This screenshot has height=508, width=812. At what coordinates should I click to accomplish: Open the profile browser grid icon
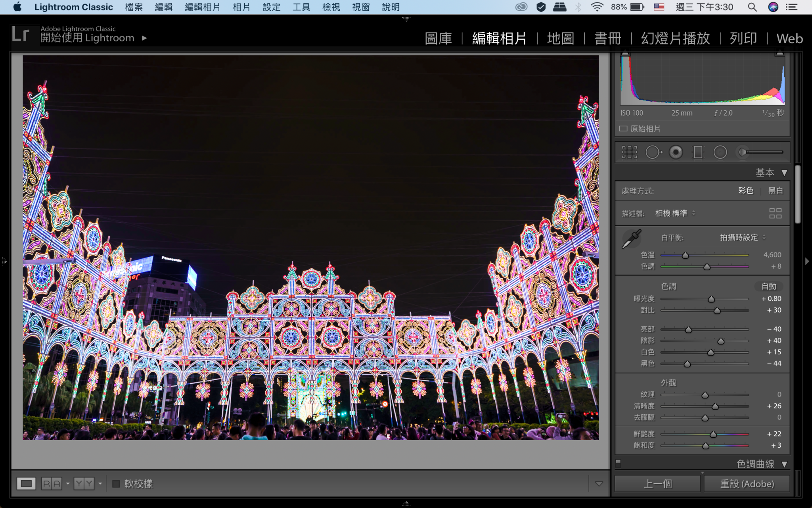click(x=775, y=214)
